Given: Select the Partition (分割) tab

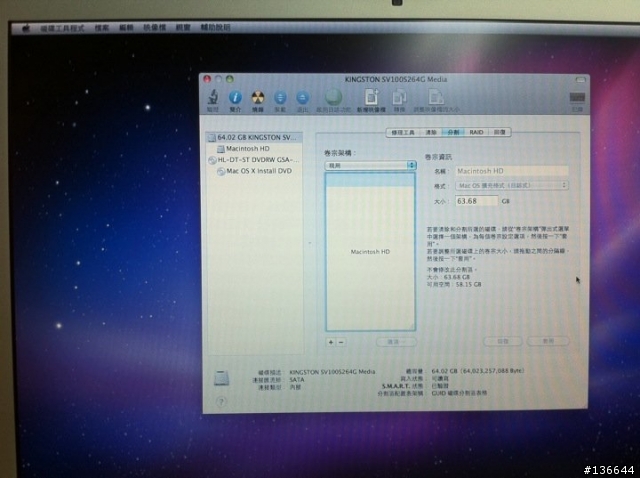Looking at the screenshot, I should [453, 132].
